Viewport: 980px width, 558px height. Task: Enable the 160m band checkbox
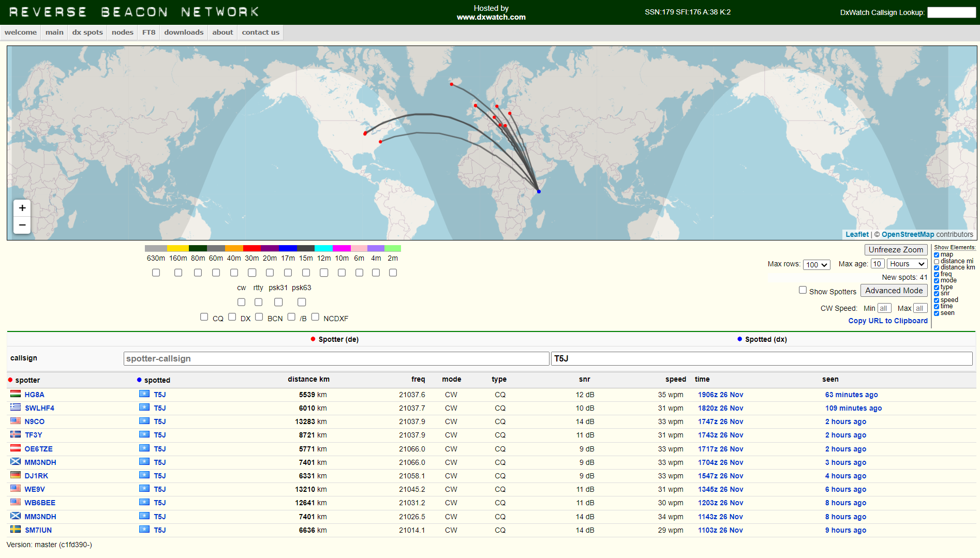(x=178, y=273)
